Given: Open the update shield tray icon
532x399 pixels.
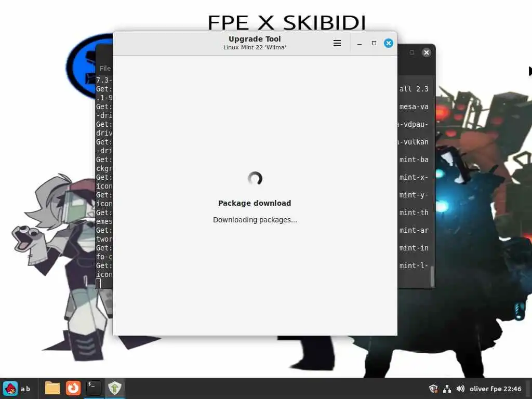Looking at the screenshot, I should [x=433, y=389].
